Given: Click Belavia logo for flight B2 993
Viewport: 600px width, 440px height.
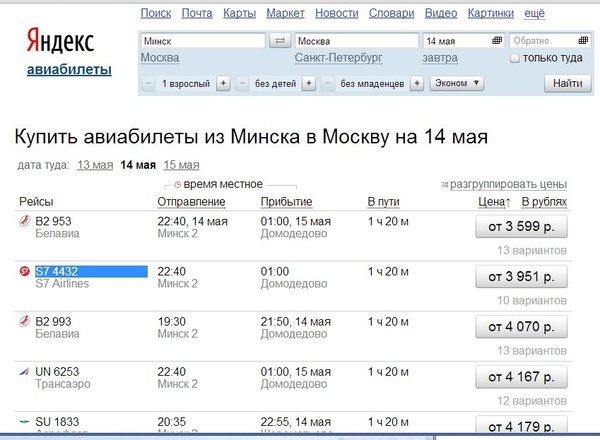Looking at the screenshot, I should 24,321.
